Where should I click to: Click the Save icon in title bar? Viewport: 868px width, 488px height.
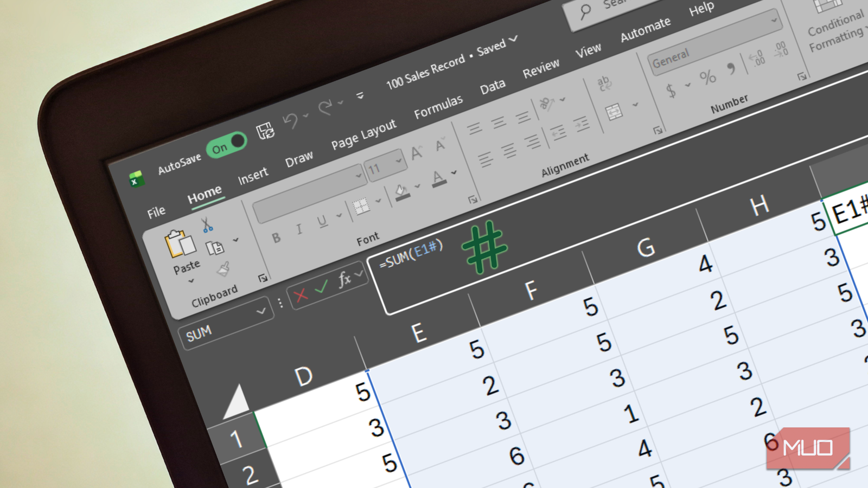click(265, 130)
